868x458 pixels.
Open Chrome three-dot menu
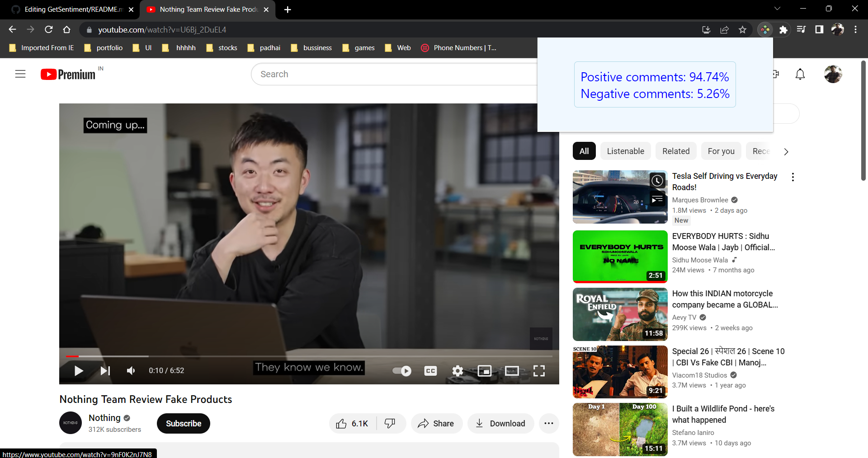point(855,30)
